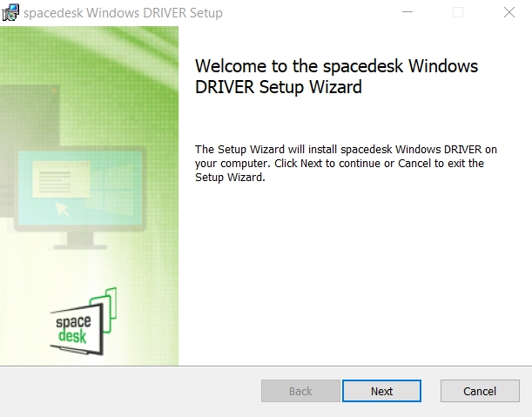Minimize the spacedesk setup window
Screen dimensions: 532x417
tap(407, 12)
